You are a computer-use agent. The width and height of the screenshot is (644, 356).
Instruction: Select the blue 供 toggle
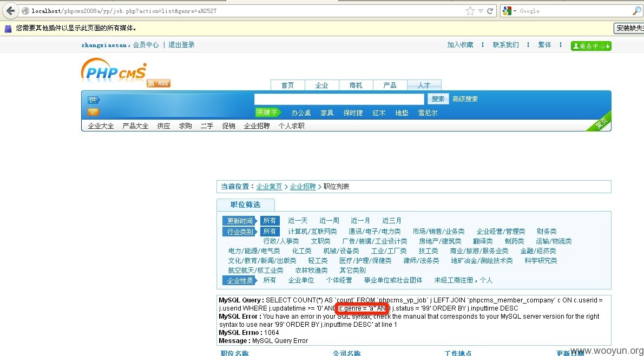pyautogui.click(x=93, y=100)
